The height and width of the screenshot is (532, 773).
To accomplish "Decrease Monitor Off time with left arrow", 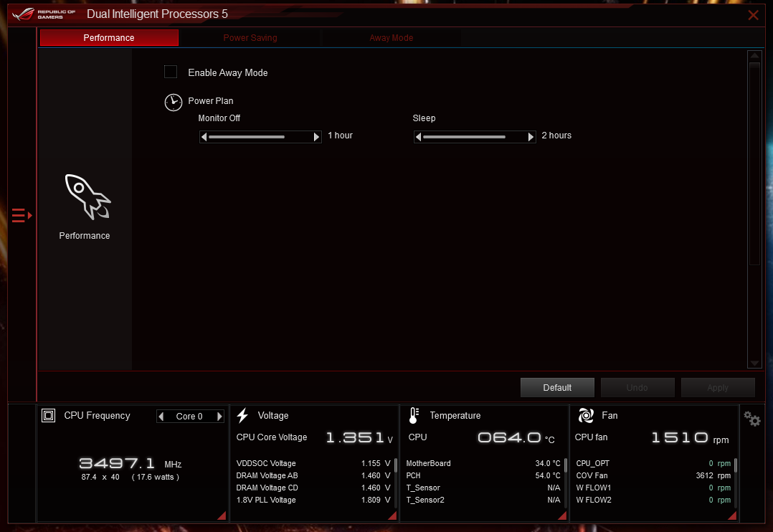I will click(204, 136).
